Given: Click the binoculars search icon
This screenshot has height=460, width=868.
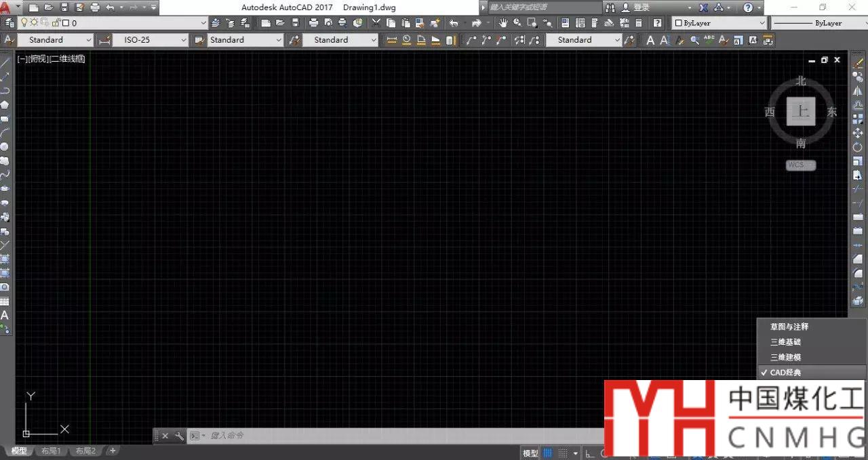Looking at the screenshot, I should tap(610, 7).
